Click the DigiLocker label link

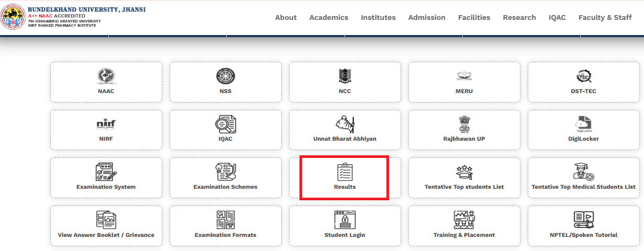pyautogui.click(x=584, y=139)
